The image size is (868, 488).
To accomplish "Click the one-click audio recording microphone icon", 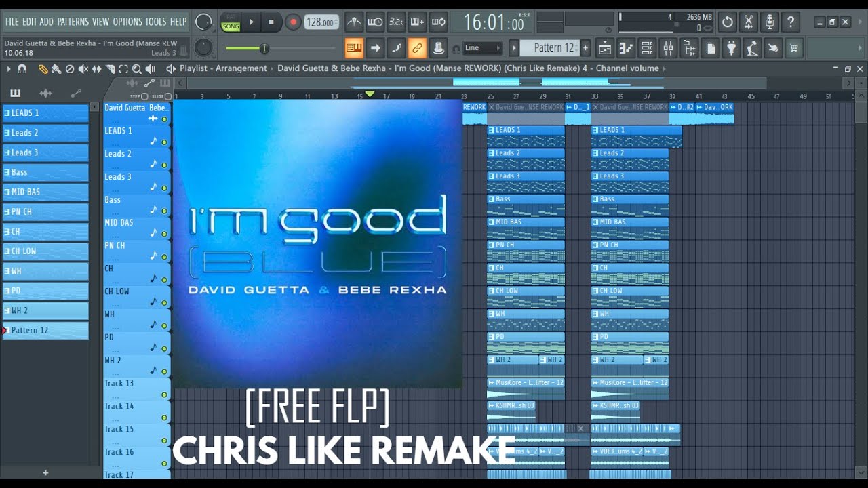I will coord(769,22).
